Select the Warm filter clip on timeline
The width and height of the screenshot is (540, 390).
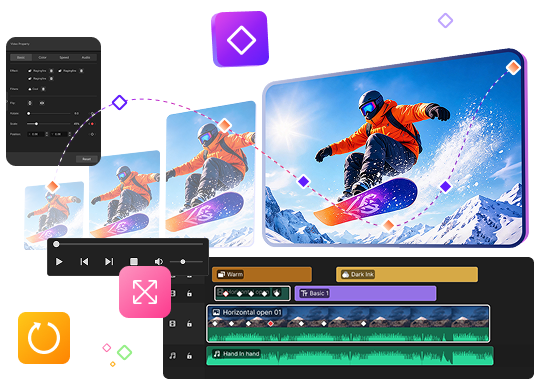pyautogui.click(x=262, y=275)
